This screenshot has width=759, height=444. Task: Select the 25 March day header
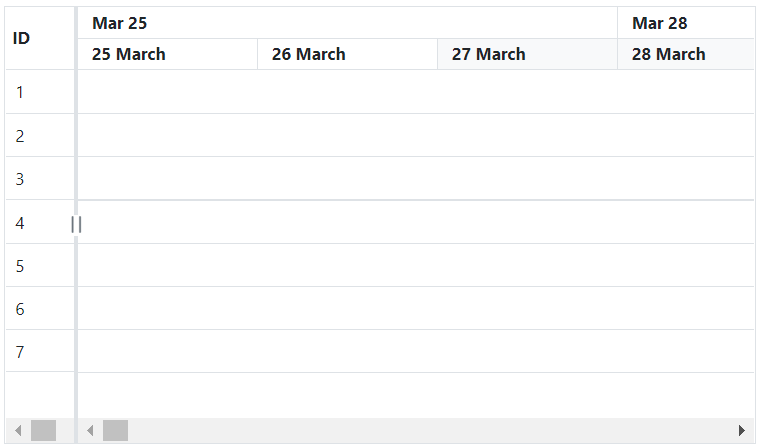pos(129,54)
